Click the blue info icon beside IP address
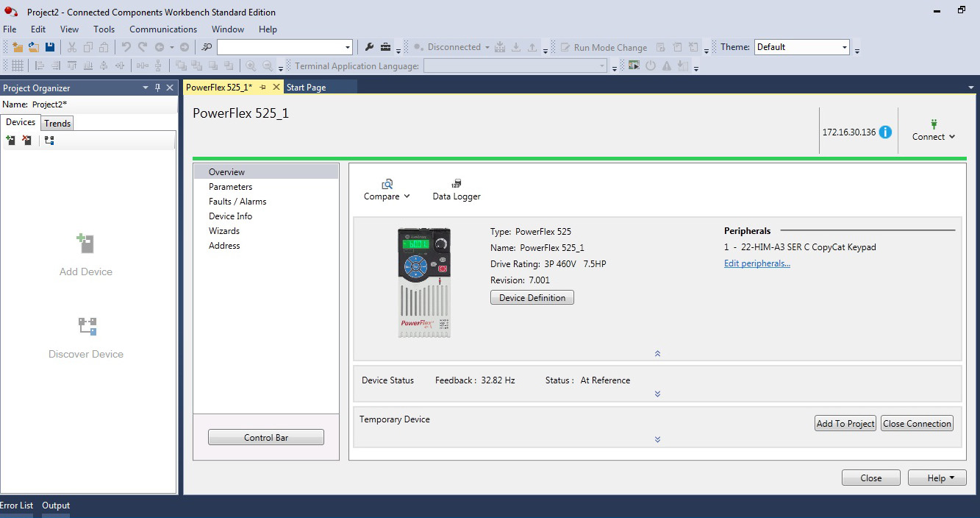This screenshot has height=518, width=980. (x=885, y=132)
